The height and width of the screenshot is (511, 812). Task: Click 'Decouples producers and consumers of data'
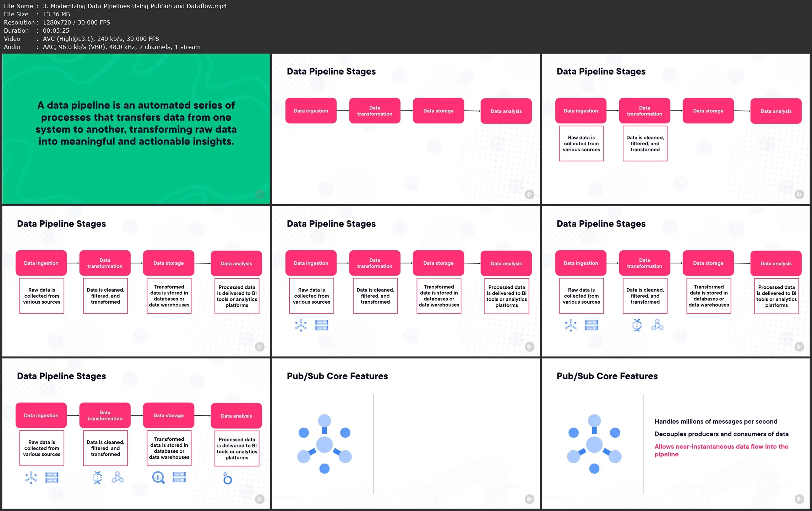721,434
